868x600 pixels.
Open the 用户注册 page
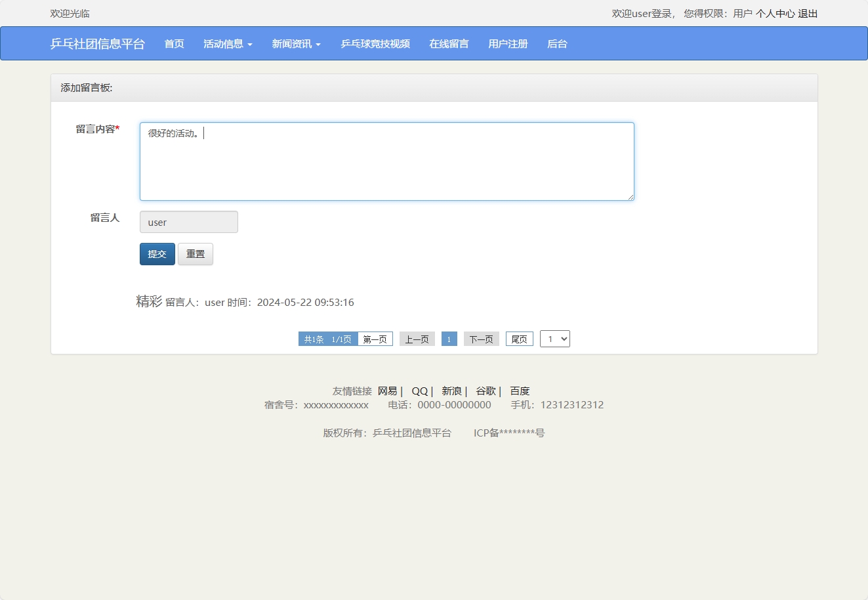tap(508, 43)
